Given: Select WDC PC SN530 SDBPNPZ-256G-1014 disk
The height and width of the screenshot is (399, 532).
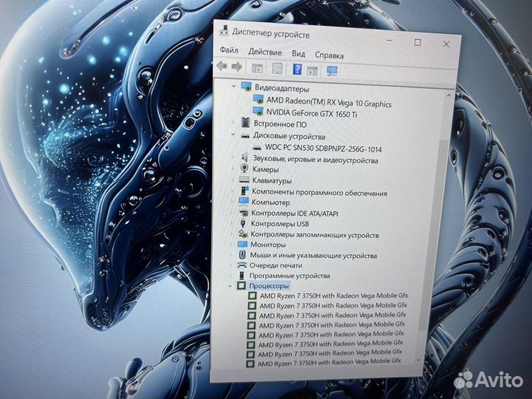Looking at the screenshot, I should click(324, 149).
